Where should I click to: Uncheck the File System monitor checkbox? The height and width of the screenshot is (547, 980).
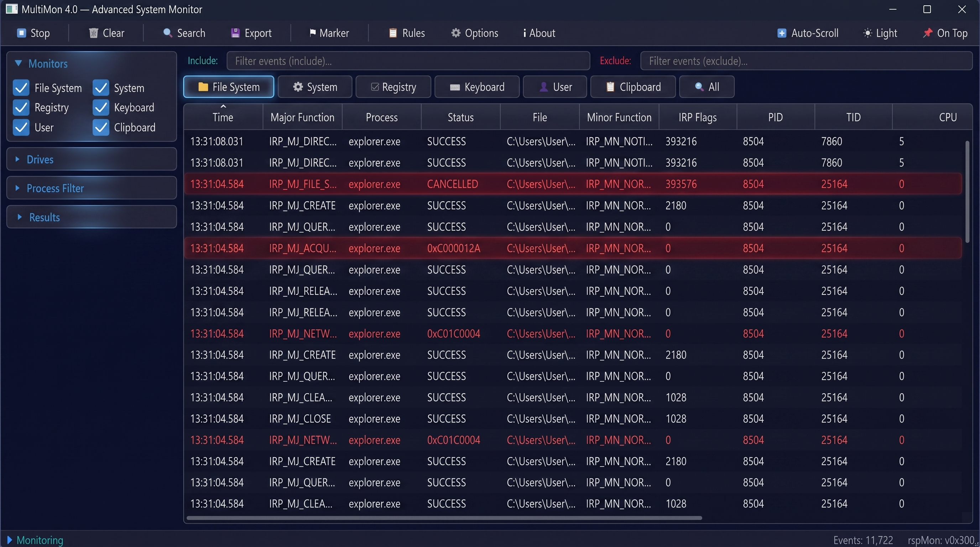tap(21, 88)
